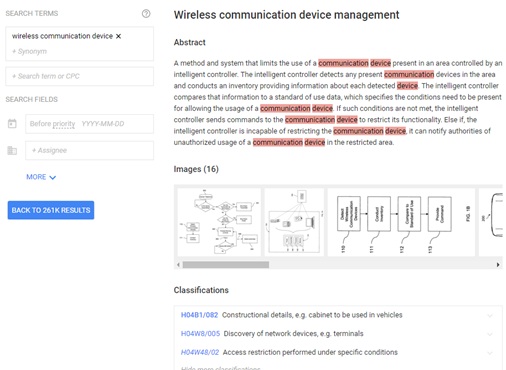The height and width of the screenshot is (370, 506).
Task: Click 'Access restriction performed under specific conditions' text
Action: point(310,352)
